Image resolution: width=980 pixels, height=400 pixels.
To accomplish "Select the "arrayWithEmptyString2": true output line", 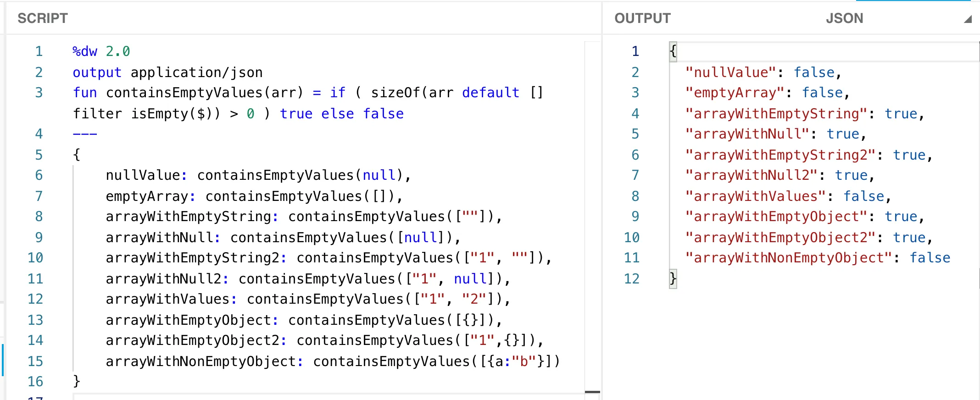I will (809, 155).
